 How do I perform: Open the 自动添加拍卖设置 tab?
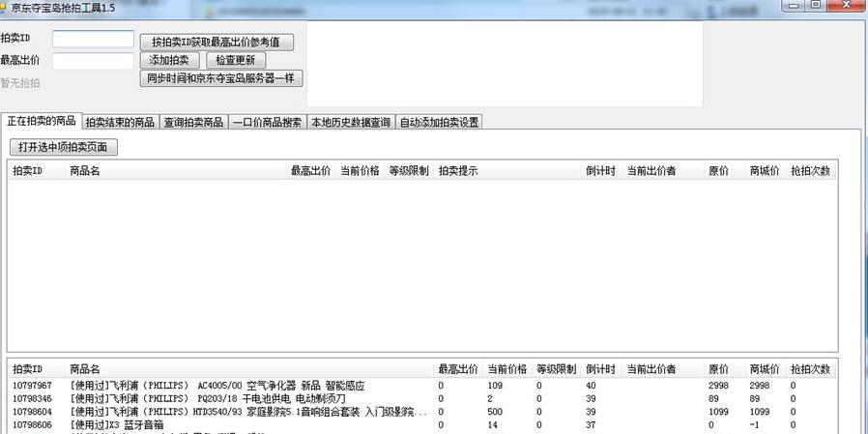point(439,123)
